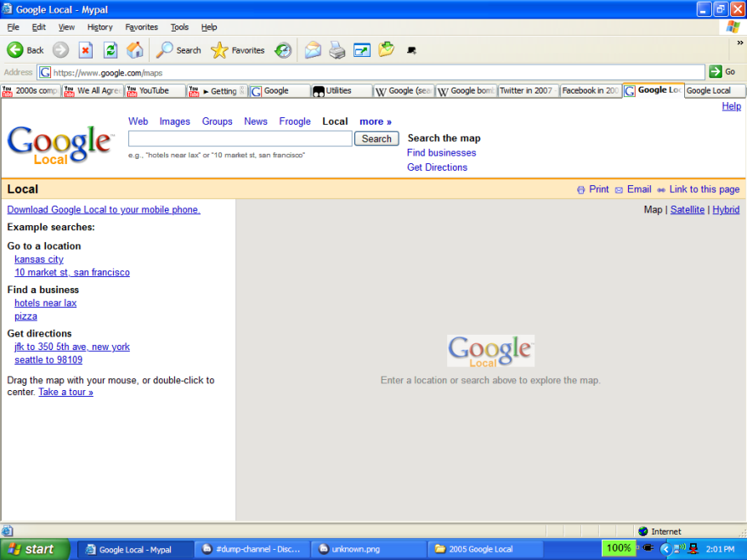Open the News link

coord(255,122)
